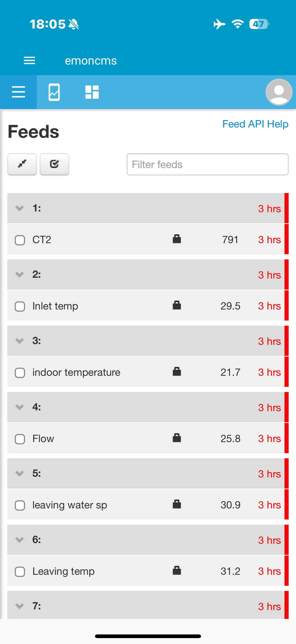Open the Feed API Help link
Viewport: 296px width, 644px height.
[x=255, y=124]
